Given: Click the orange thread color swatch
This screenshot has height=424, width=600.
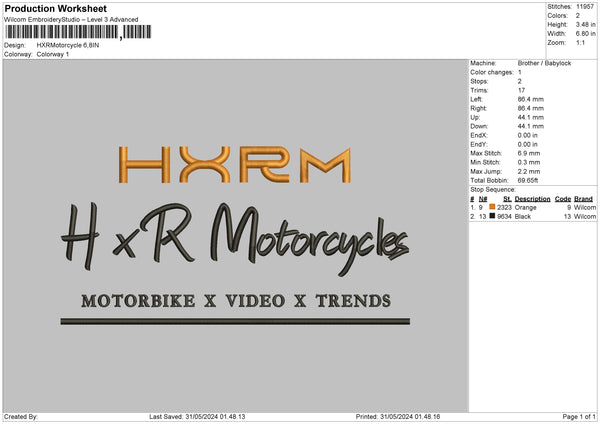Looking at the screenshot, I should pos(492,207).
